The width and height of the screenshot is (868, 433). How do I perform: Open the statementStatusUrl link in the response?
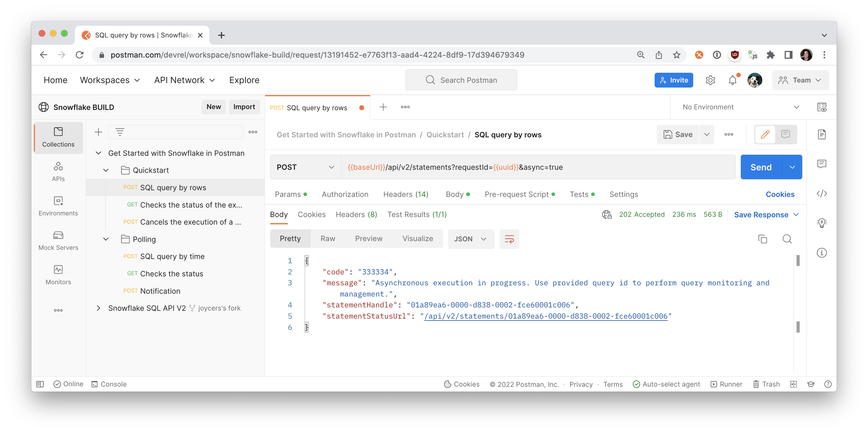click(546, 316)
